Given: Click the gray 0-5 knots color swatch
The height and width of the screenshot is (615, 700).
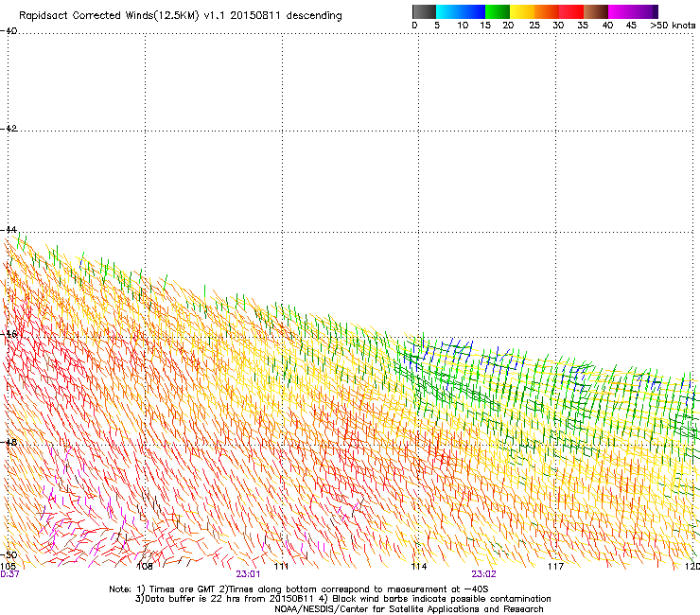Looking at the screenshot, I should [x=424, y=11].
